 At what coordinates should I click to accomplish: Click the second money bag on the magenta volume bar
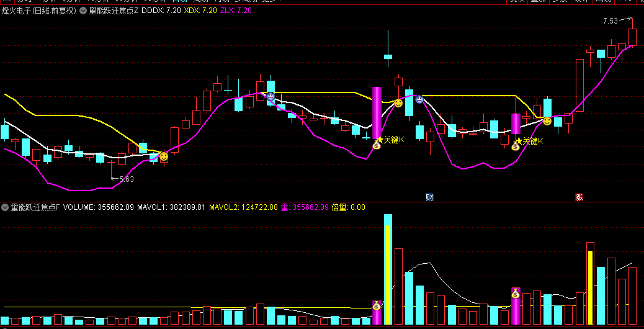coord(516,293)
